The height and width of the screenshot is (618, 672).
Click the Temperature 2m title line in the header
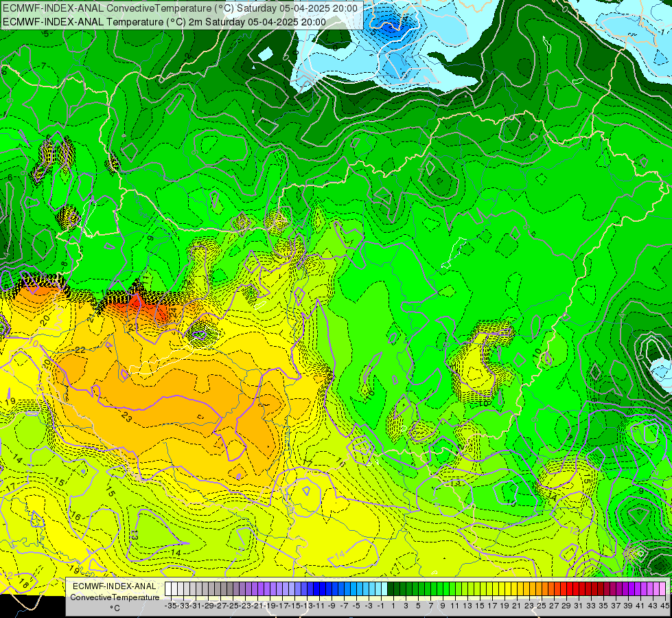pos(164,21)
